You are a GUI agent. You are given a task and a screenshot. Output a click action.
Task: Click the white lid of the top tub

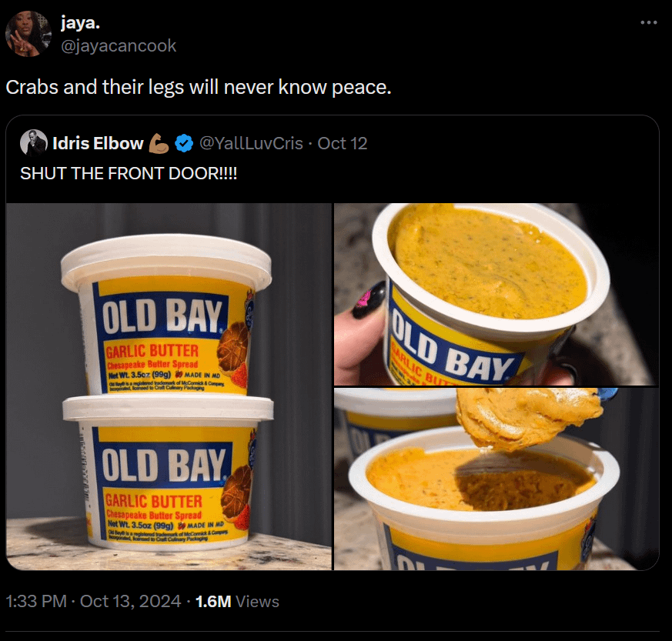(x=165, y=258)
